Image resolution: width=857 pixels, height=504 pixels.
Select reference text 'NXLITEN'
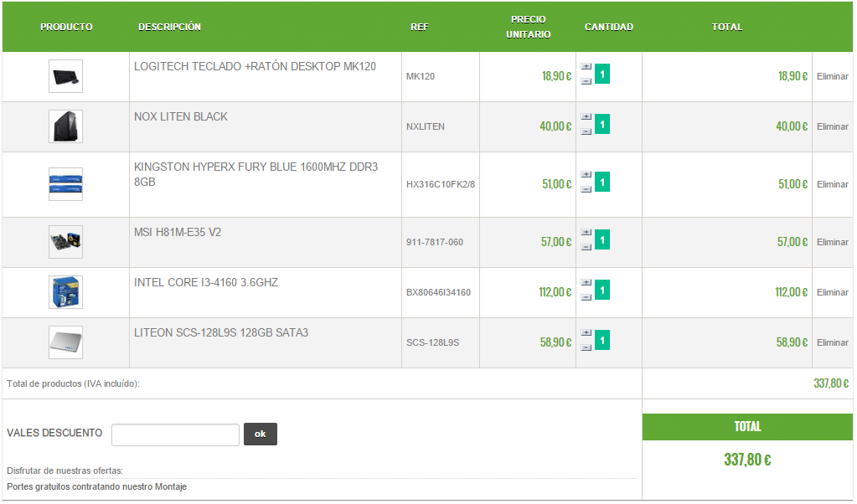click(426, 126)
